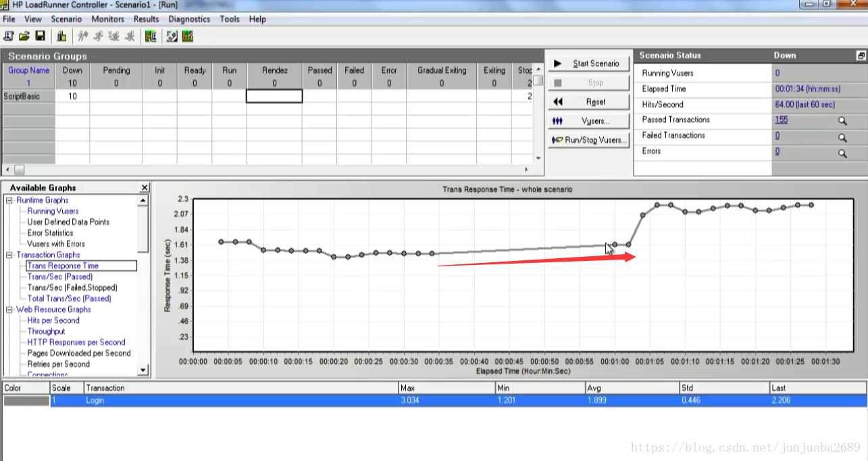
Task: Open the Errors count 0 link
Action: tap(777, 151)
